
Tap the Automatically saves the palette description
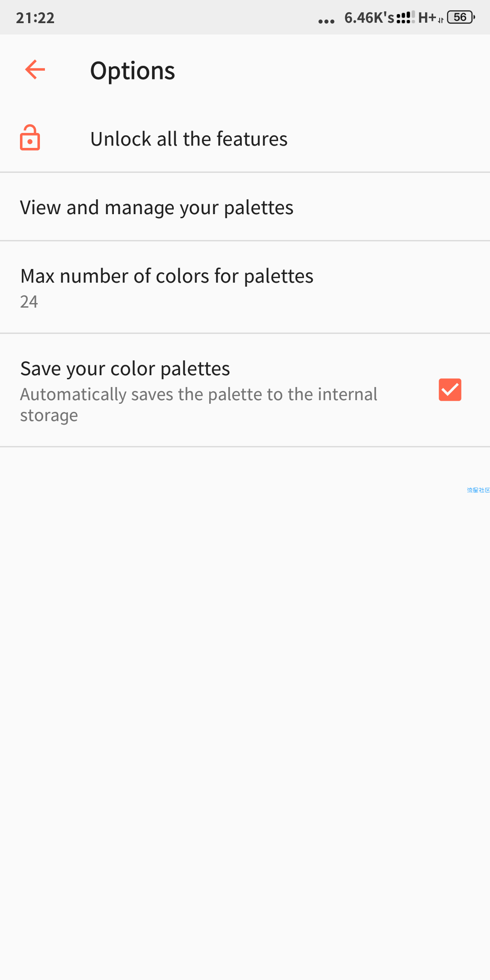pos(199,405)
